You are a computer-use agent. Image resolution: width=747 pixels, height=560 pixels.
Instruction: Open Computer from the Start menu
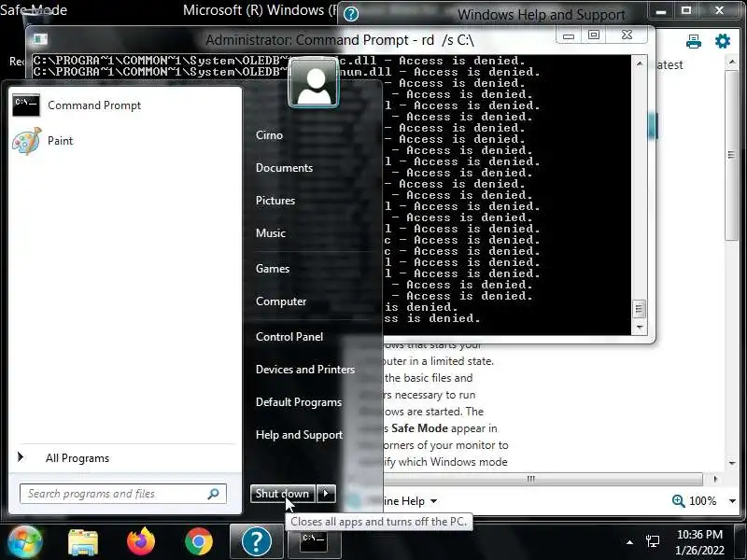(281, 301)
